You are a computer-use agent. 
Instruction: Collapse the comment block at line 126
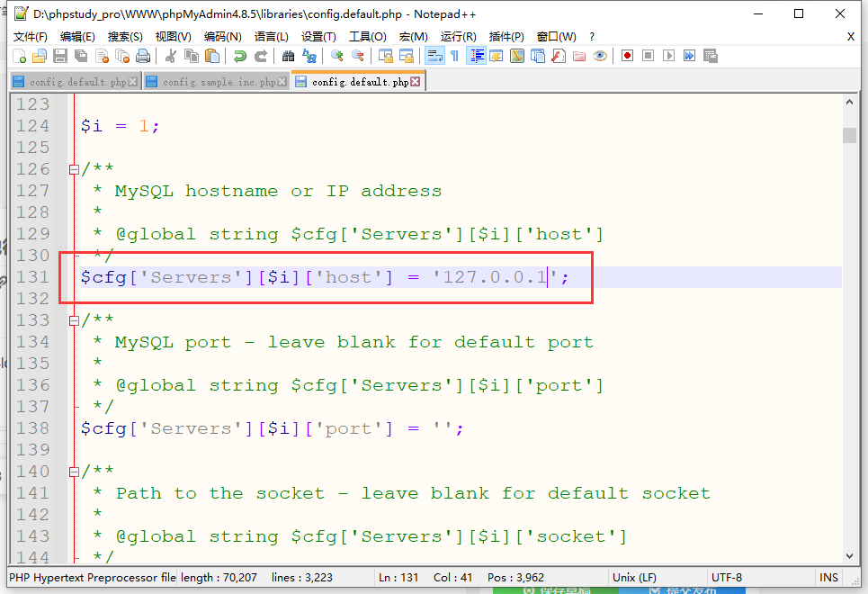[74, 169]
